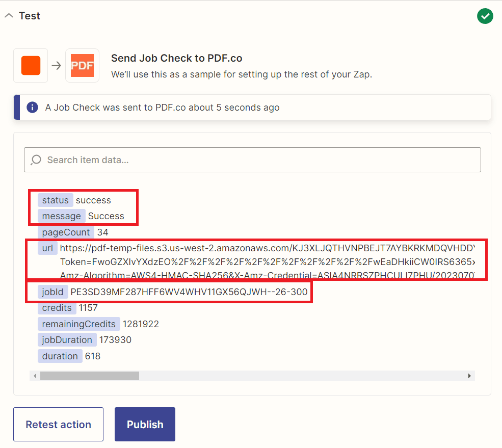Select the jobId data pill
Image resolution: width=502 pixels, height=448 pixels.
52,292
